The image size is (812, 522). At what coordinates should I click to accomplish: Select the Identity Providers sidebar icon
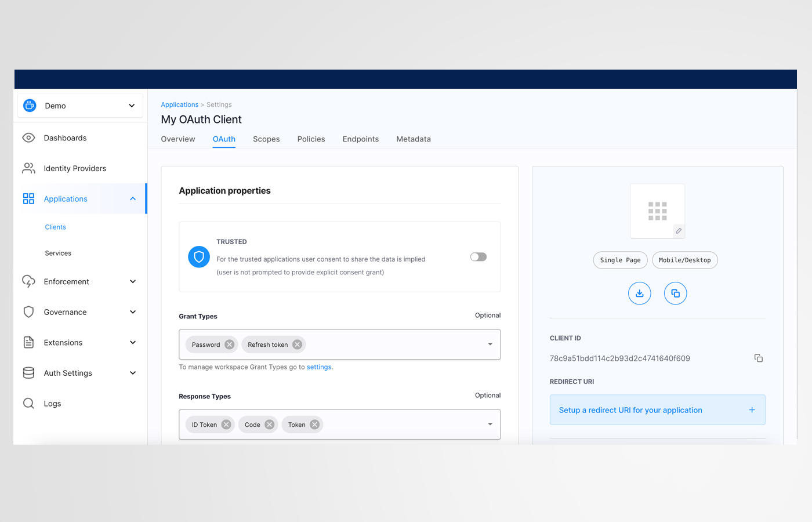(29, 168)
